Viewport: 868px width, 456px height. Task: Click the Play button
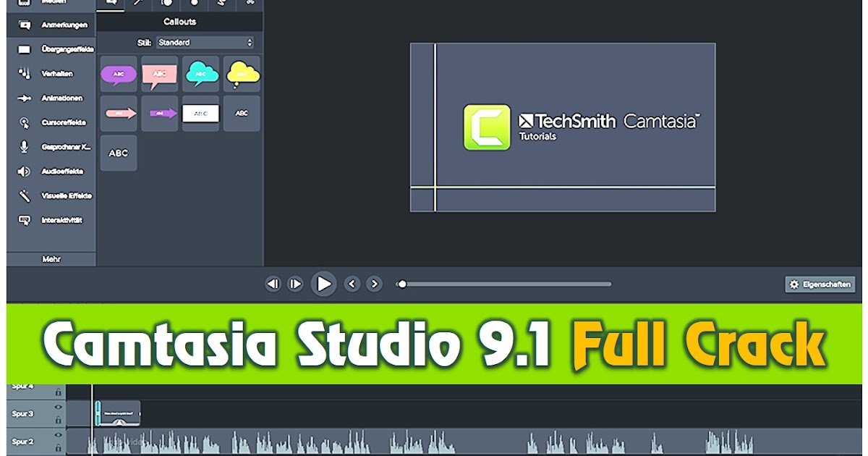(324, 284)
